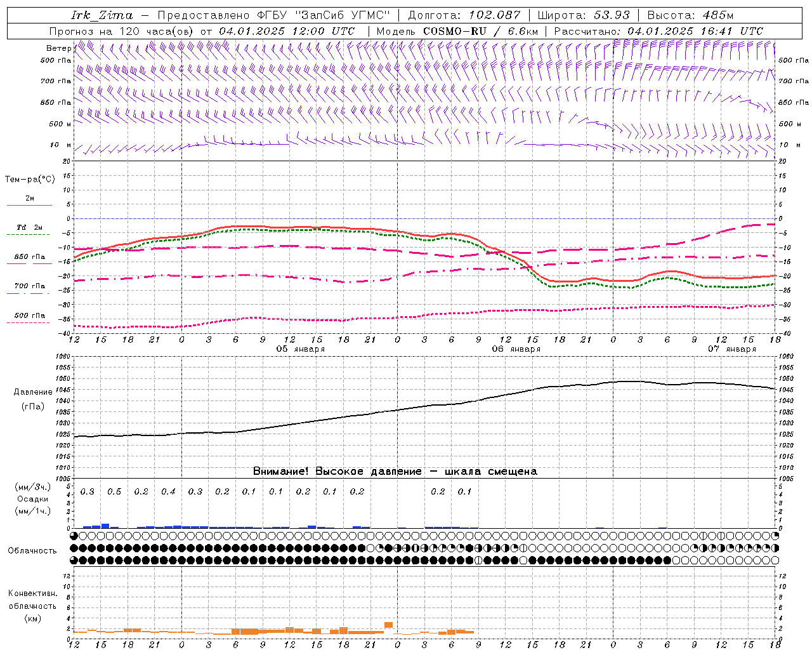
Task: Click the Облачность cloud cover label
Action: [32, 551]
